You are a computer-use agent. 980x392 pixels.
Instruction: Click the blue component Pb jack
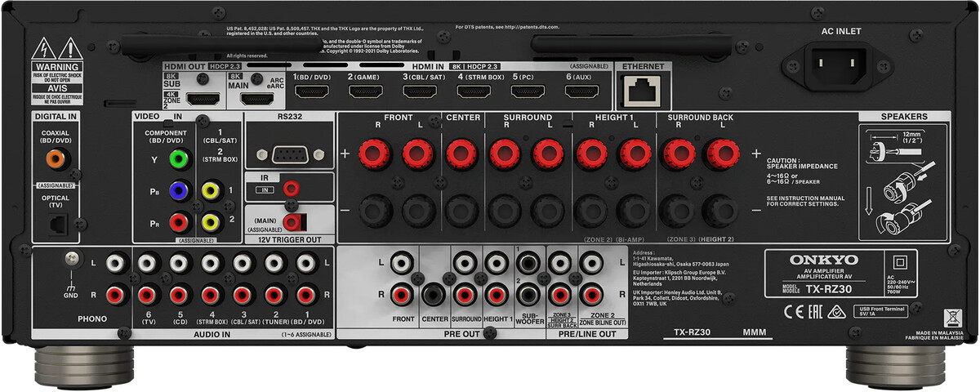coord(178,190)
